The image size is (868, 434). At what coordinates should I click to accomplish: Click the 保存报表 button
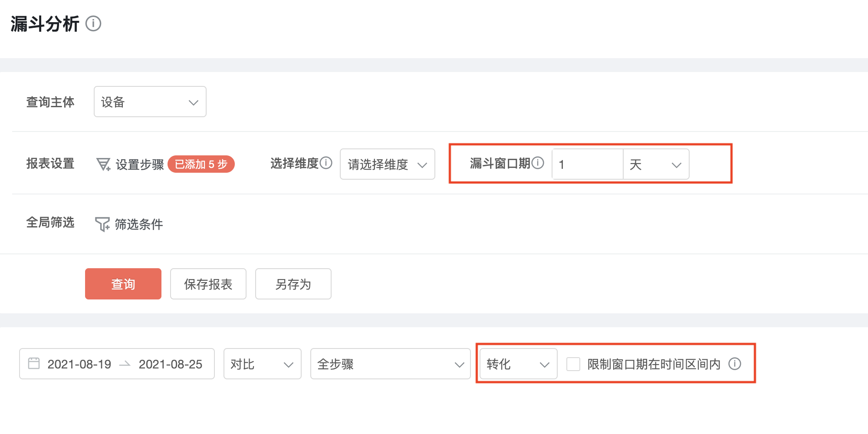[x=208, y=284]
